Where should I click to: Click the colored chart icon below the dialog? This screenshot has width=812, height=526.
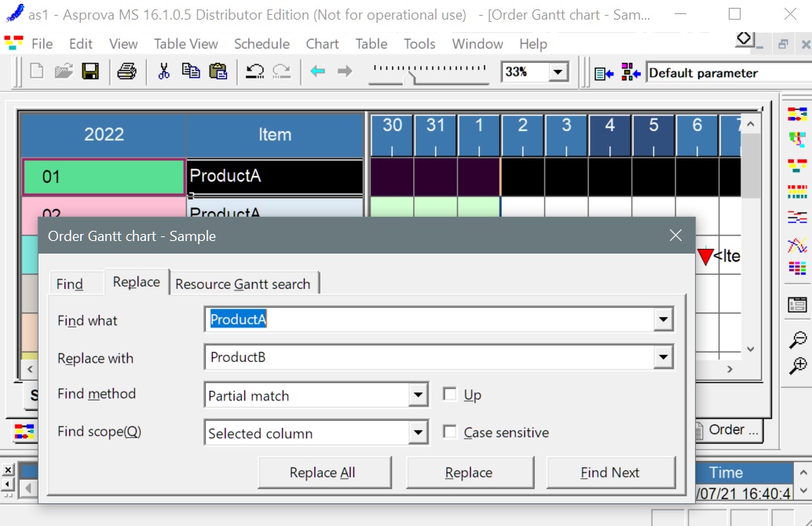point(24,431)
